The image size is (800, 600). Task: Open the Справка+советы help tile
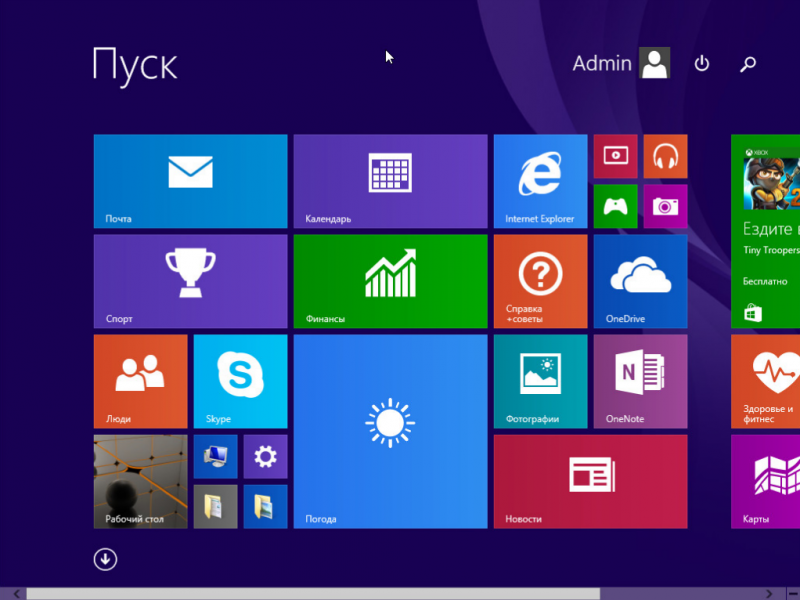(540, 281)
